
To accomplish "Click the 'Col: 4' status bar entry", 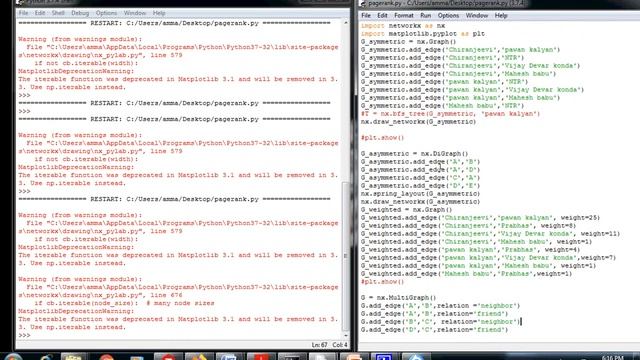I will [340, 345].
